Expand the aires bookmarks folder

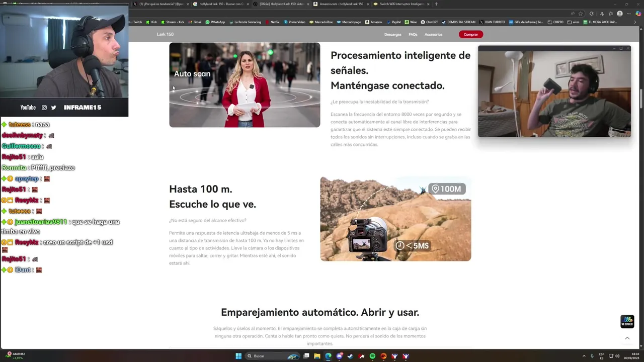tap(574, 22)
